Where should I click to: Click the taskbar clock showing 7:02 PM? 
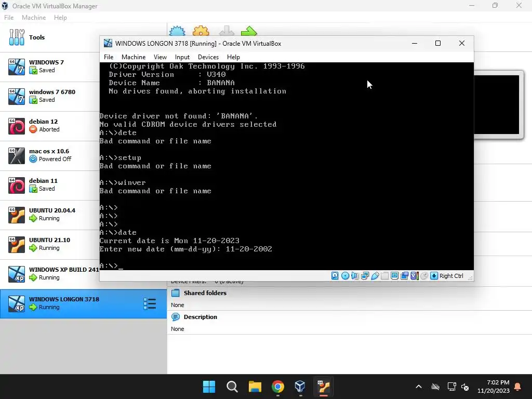pyautogui.click(x=494, y=387)
